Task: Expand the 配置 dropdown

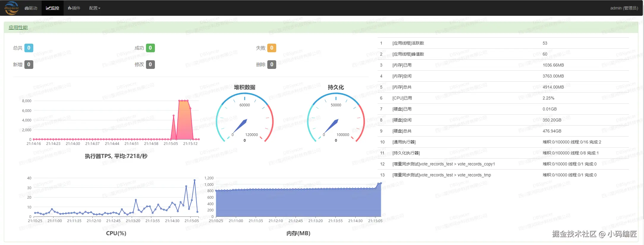Action: (x=95, y=8)
